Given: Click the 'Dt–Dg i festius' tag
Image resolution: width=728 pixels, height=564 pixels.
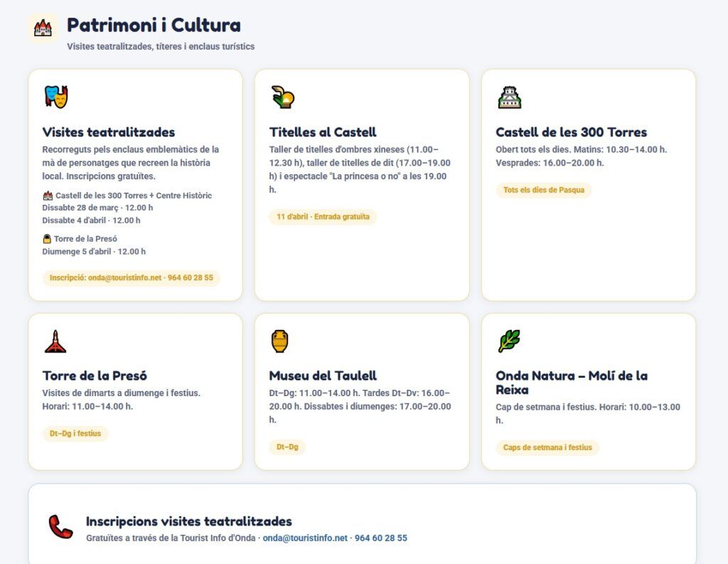Looking at the screenshot, I should [x=75, y=434].
